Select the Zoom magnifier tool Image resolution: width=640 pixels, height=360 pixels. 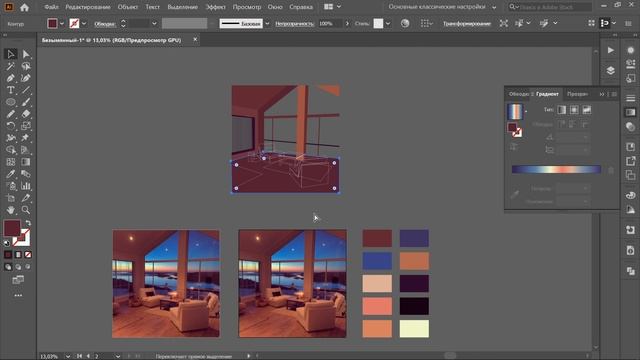(26, 210)
